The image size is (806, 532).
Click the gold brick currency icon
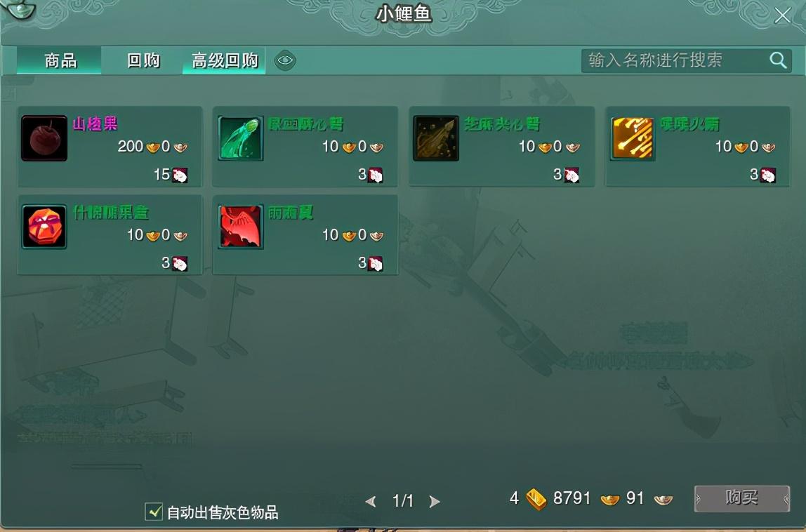tap(536, 498)
